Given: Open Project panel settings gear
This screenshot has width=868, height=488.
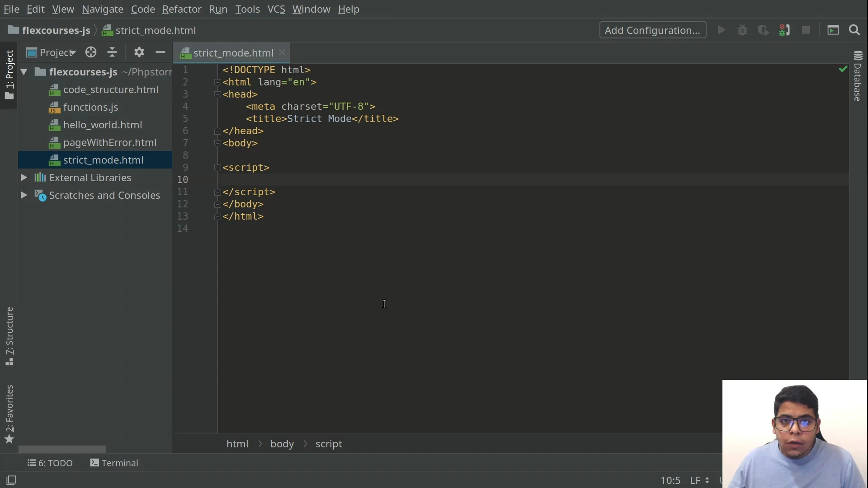Looking at the screenshot, I should click(139, 52).
